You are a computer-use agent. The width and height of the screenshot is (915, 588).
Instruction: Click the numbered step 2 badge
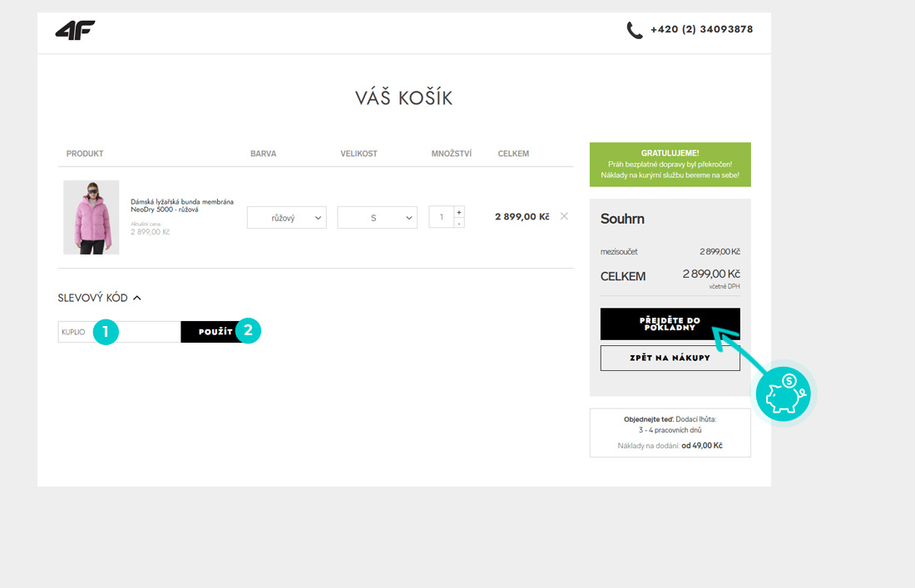click(x=248, y=331)
